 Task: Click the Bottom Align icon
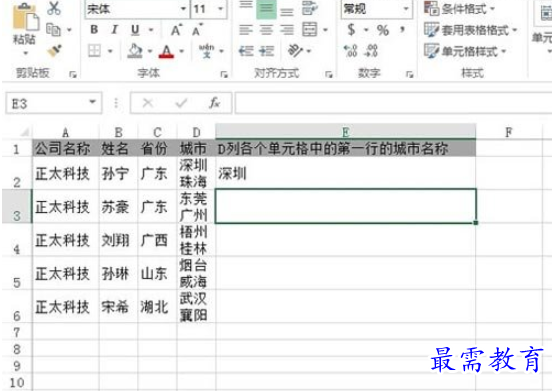click(287, 11)
